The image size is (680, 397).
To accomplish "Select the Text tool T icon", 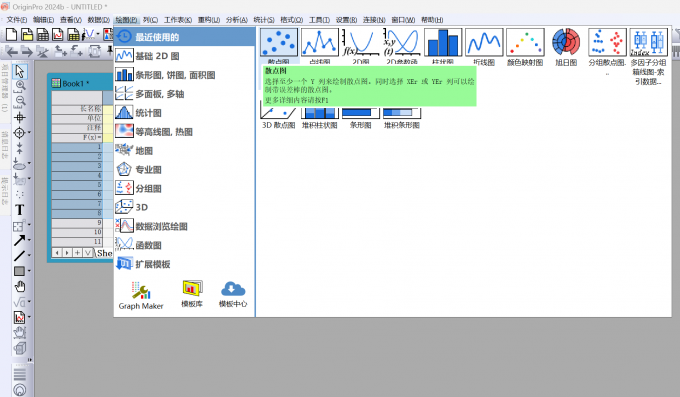I will coord(20,210).
